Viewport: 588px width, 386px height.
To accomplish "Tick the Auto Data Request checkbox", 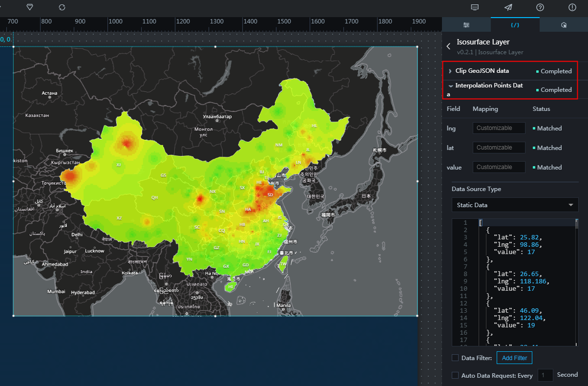I will [455, 375].
